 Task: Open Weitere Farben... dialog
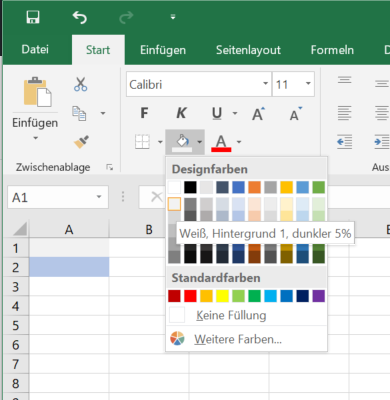coord(247,339)
